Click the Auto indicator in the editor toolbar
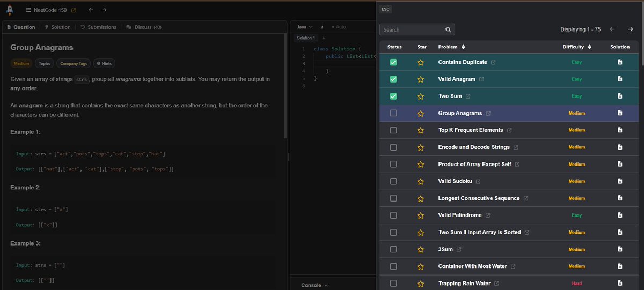Viewport: 644px width, 290px height. (339, 27)
